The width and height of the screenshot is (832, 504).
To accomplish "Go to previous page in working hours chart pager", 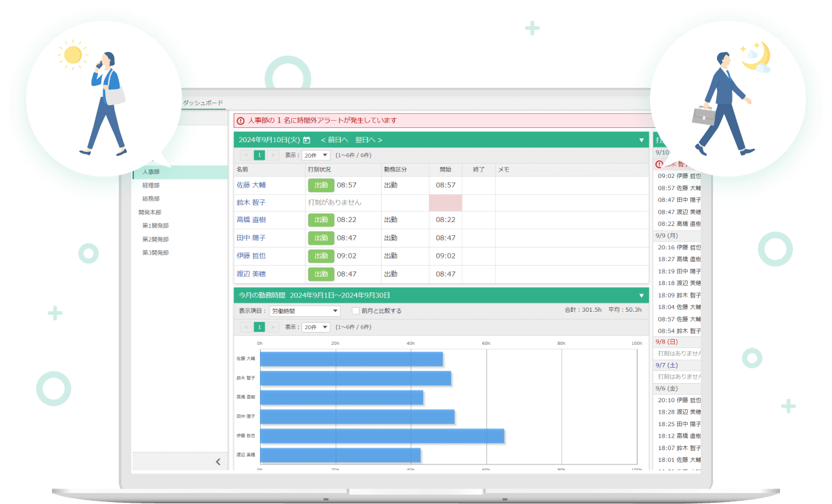I will pos(246,327).
